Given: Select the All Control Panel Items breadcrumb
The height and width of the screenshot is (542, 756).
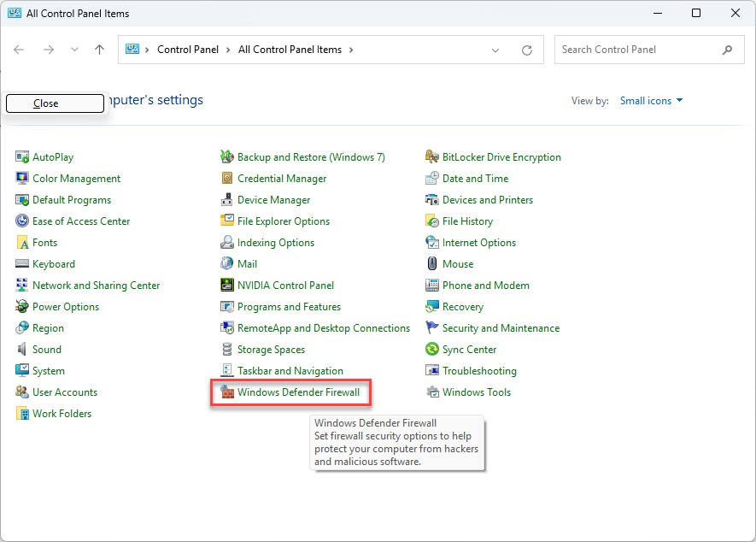Looking at the screenshot, I should coord(290,50).
